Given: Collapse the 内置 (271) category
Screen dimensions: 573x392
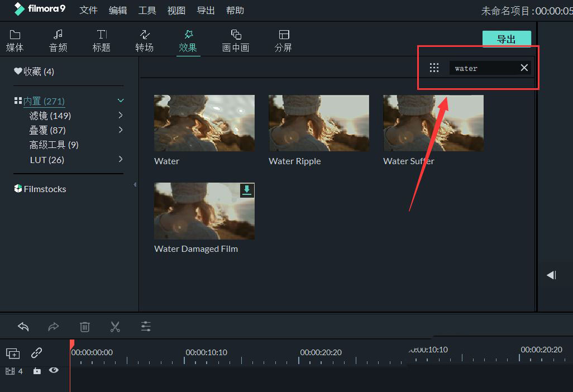Looking at the screenshot, I should (121, 101).
